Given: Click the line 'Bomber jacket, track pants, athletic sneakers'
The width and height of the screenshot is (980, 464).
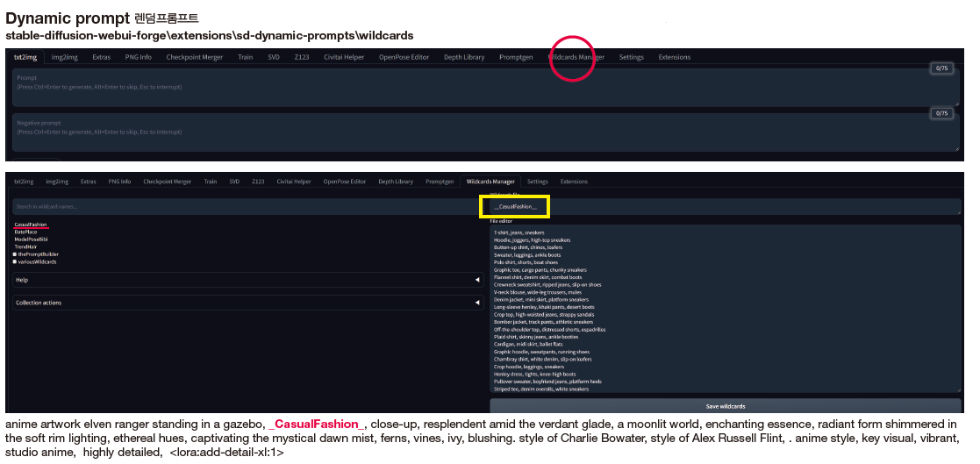Looking at the screenshot, I should click(543, 322).
